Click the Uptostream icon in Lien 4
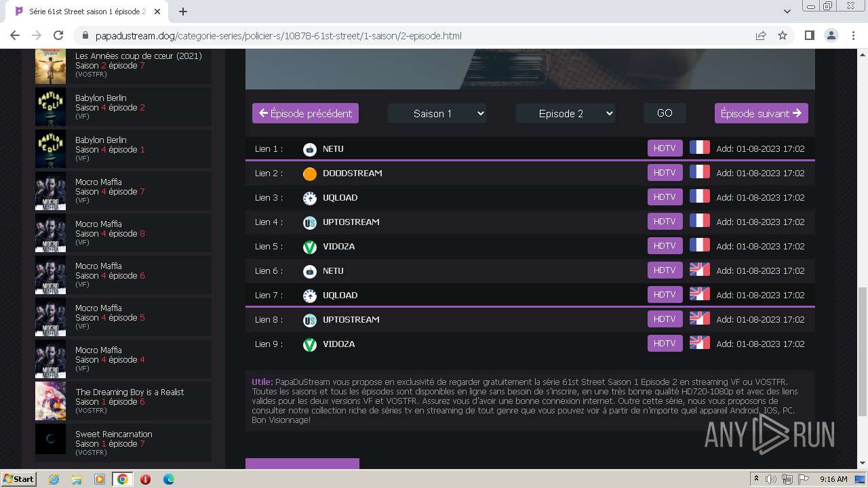Image resolution: width=868 pixels, height=488 pixels. 310,222
